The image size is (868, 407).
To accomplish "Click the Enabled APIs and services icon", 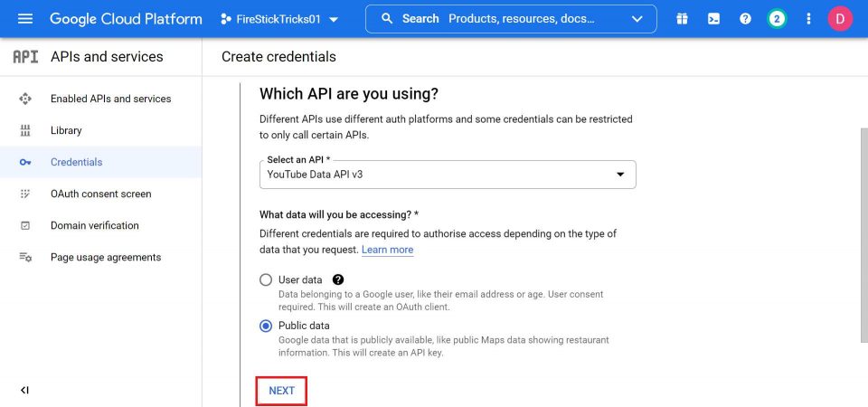I will pos(25,99).
